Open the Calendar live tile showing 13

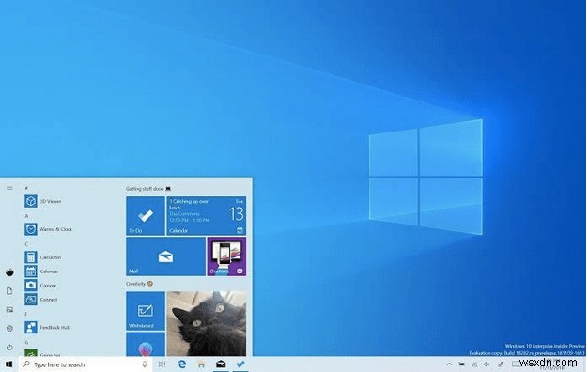point(207,216)
